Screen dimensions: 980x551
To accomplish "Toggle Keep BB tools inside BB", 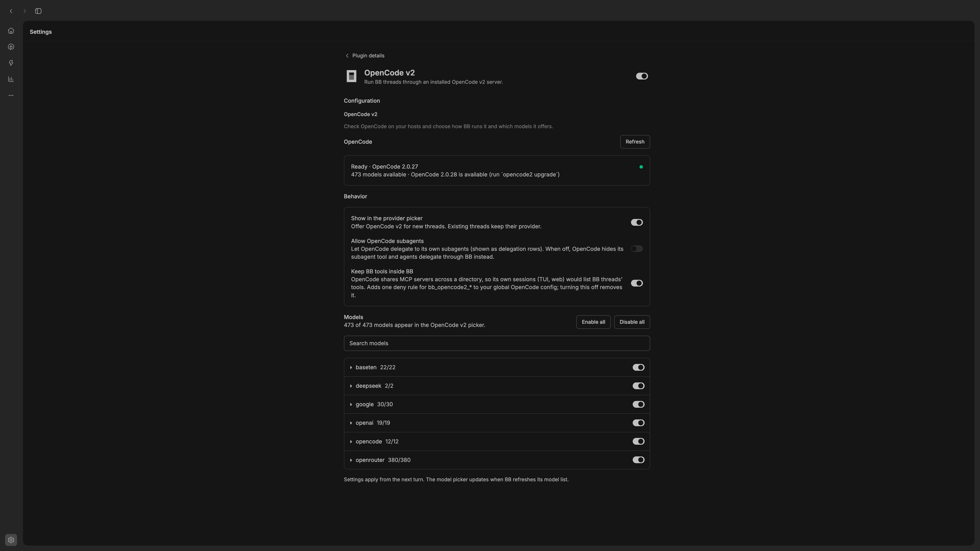I will pos(637,283).
